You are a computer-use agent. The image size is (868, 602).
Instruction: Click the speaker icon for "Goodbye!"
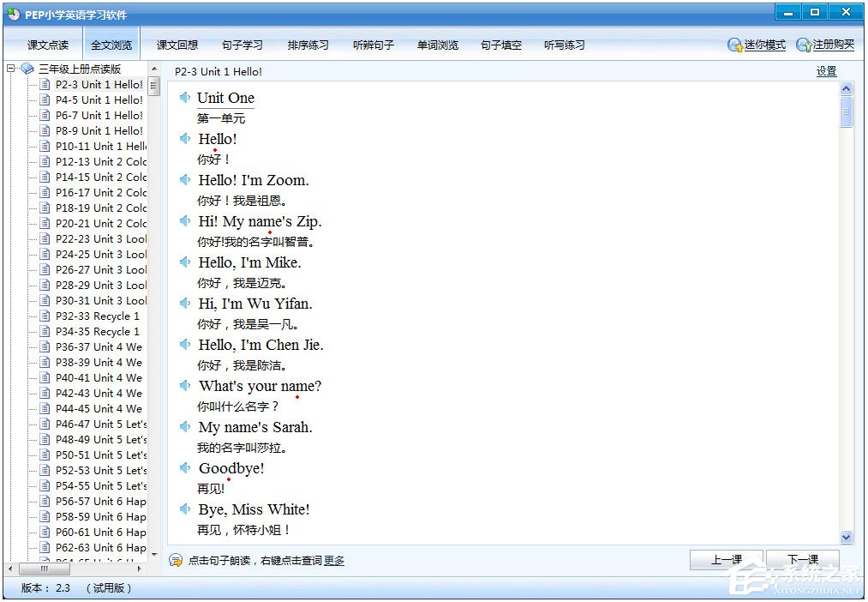pyautogui.click(x=185, y=467)
